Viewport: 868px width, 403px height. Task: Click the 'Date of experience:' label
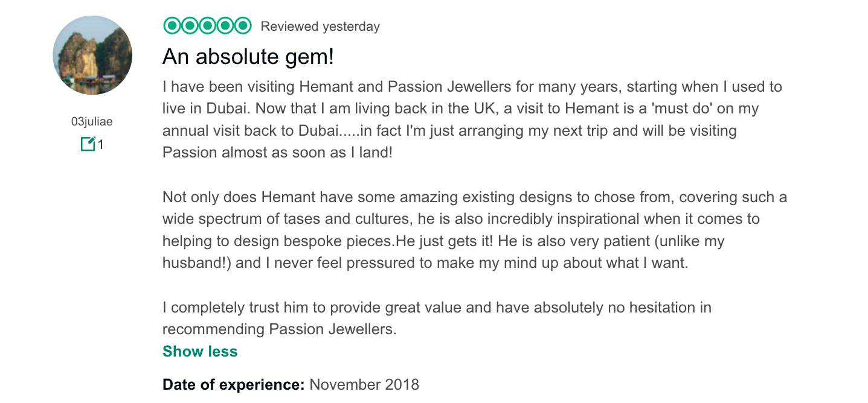(x=233, y=385)
